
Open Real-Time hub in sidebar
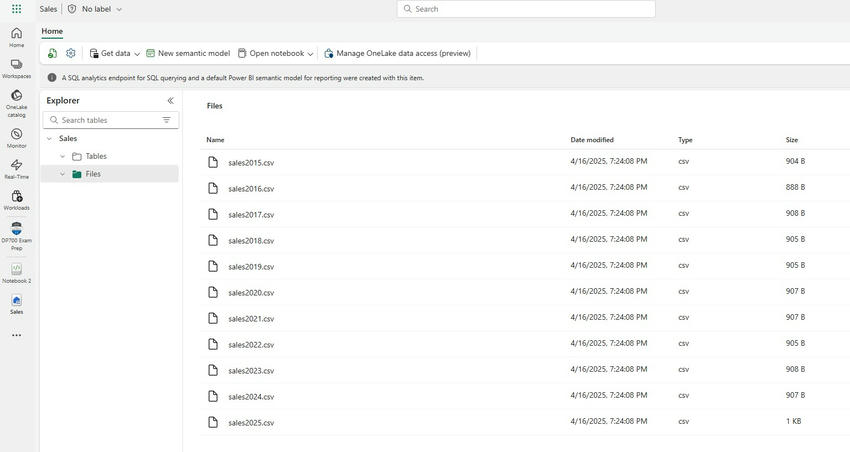point(16,168)
